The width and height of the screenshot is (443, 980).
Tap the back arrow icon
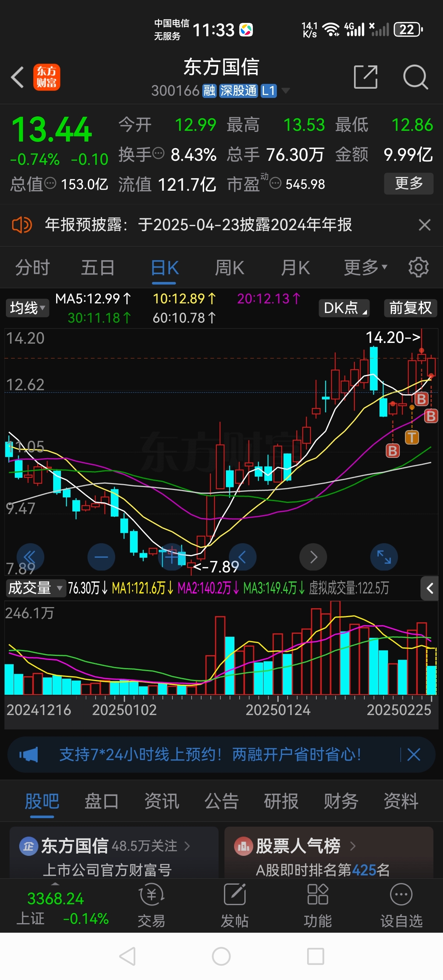(17, 77)
